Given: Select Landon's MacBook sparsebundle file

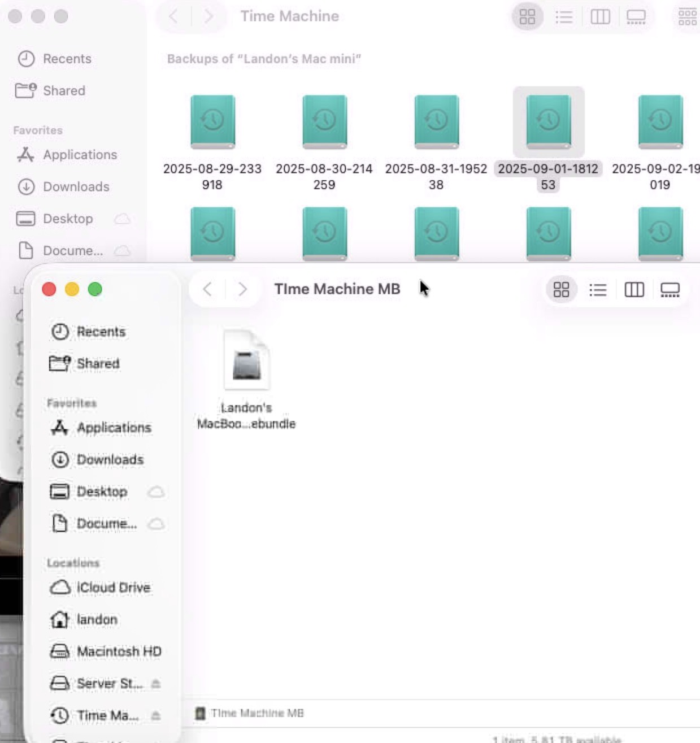Looking at the screenshot, I should tap(246, 360).
